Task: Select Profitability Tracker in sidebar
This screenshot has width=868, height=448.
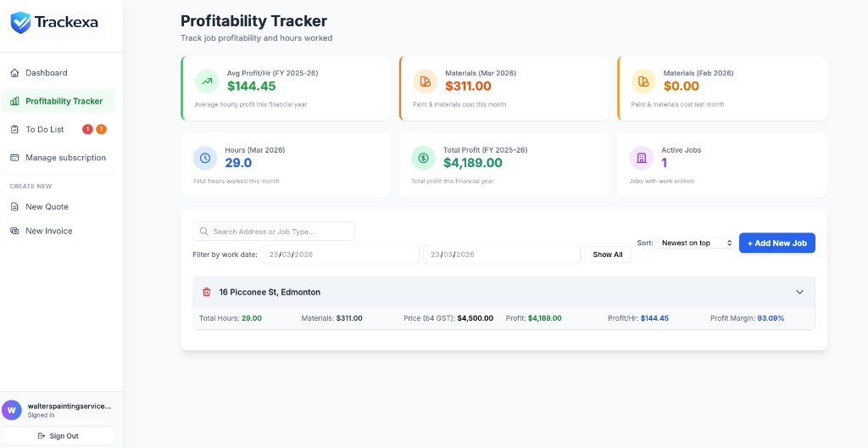Action: [x=58, y=101]
